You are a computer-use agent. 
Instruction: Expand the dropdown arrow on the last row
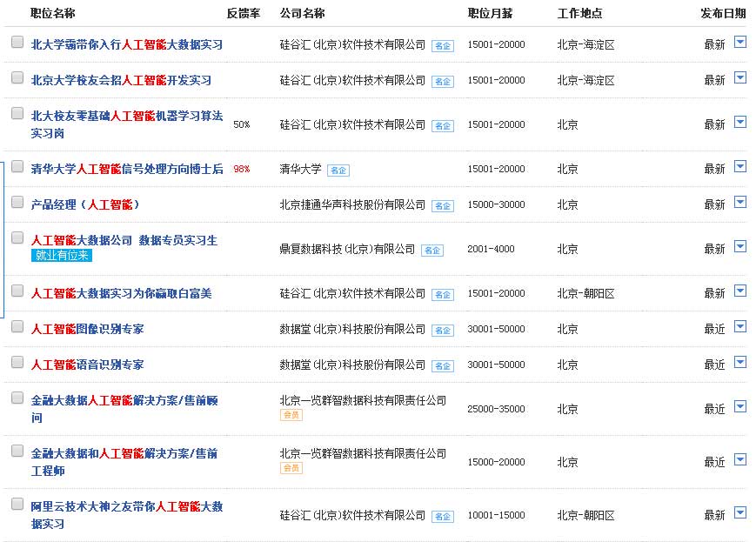pos(741,513)
